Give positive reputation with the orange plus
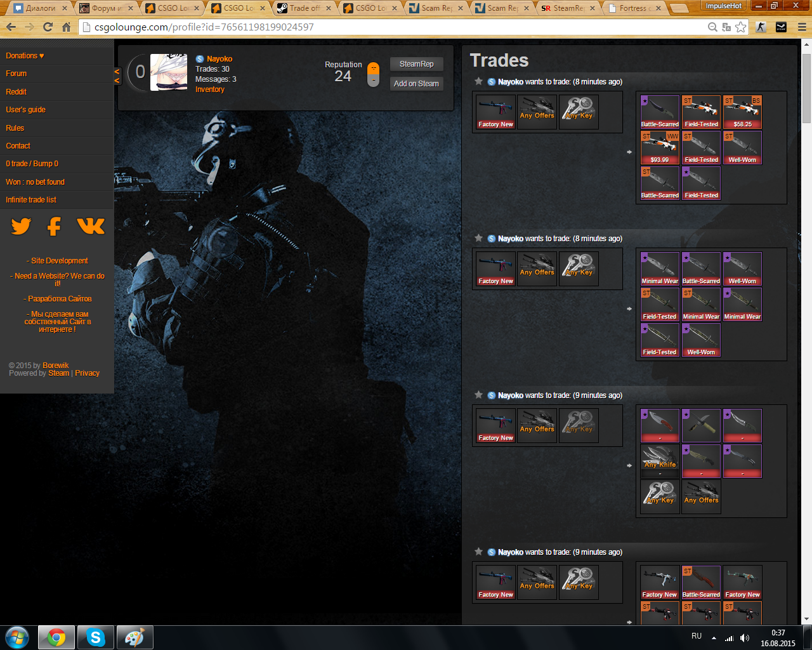 (x=374, y=68)
